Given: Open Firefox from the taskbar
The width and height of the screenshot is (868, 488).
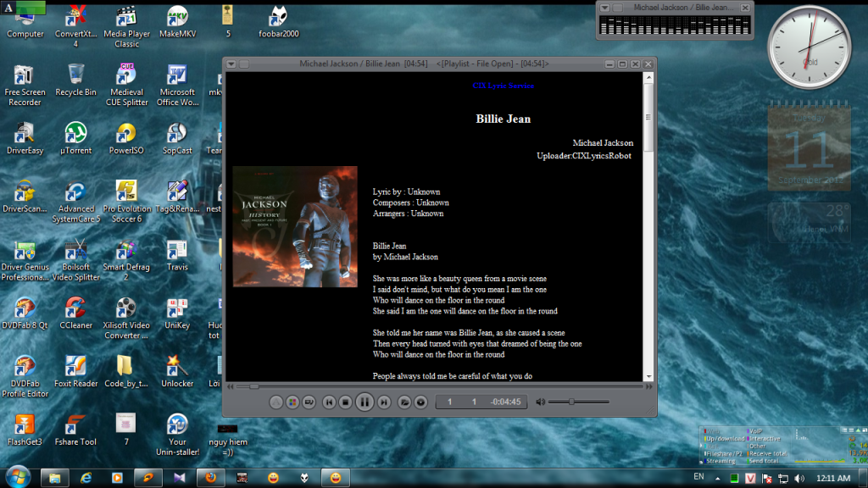Looking at the screenshot, I should pos(211,478).
